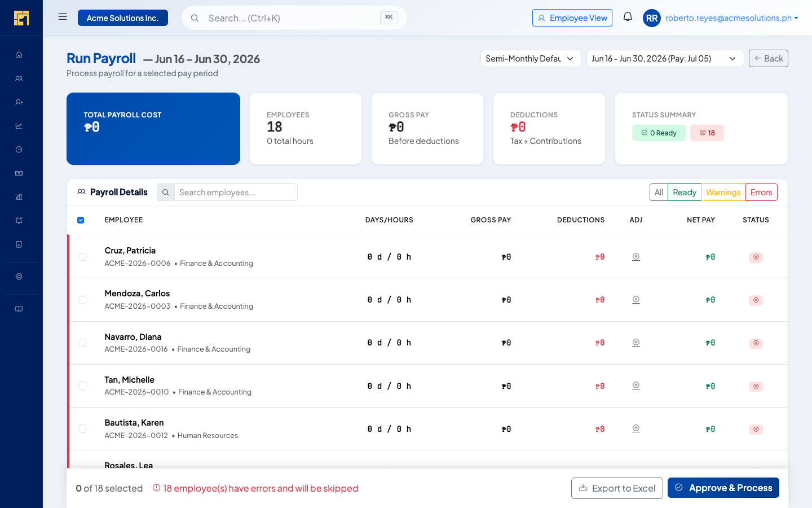Export payroll to Excel
Screen dimensions: 812x508
617,488
